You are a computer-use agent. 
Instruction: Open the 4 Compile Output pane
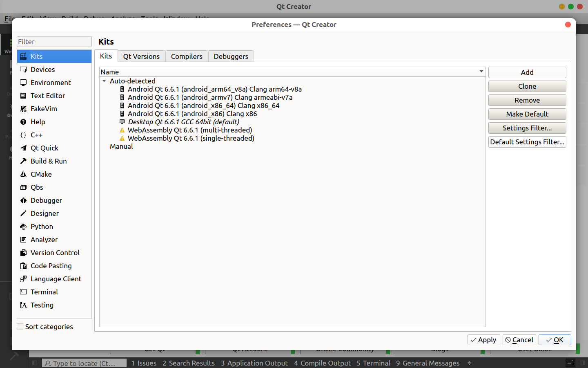click(322, 363)
